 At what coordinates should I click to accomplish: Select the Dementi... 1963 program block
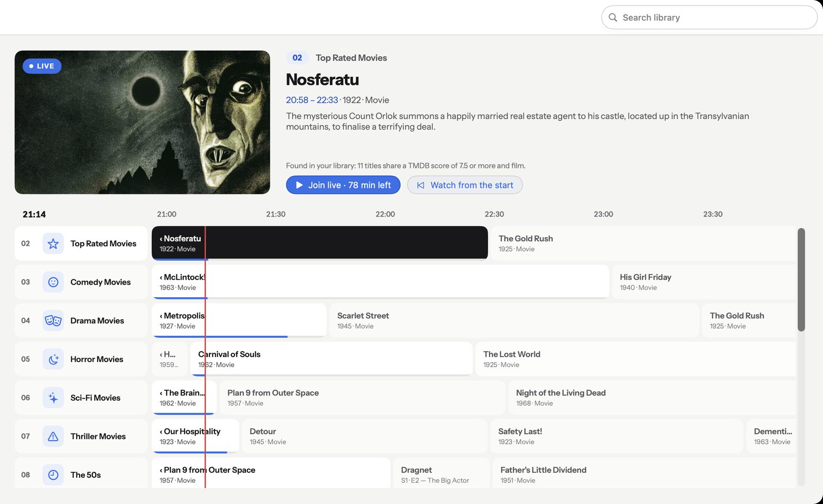coord(771,436)
